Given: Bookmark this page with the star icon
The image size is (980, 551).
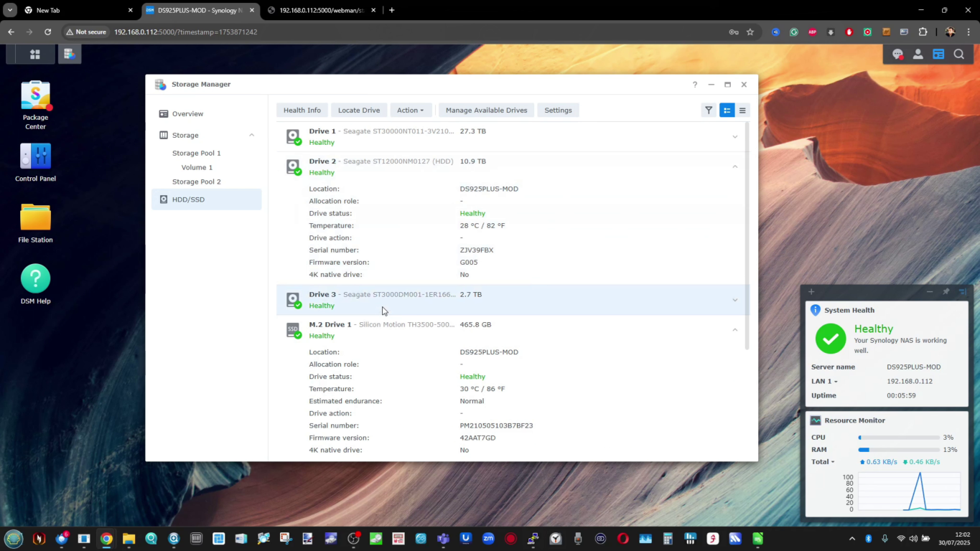Looking at the screenshot, I should pyautogui.click(x=750, y=32).
